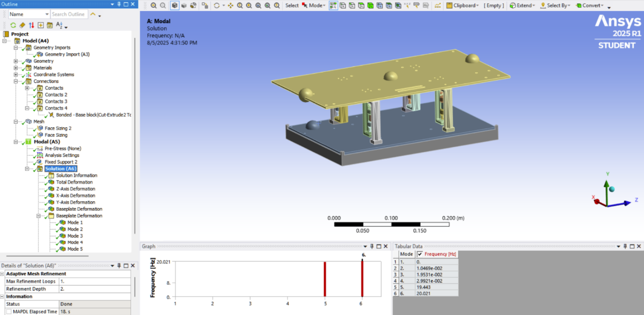Image resolution: width=644 pixels, height=315 pixels.
Task: Activate the Rotate view tool
Action: pos(217,6)
